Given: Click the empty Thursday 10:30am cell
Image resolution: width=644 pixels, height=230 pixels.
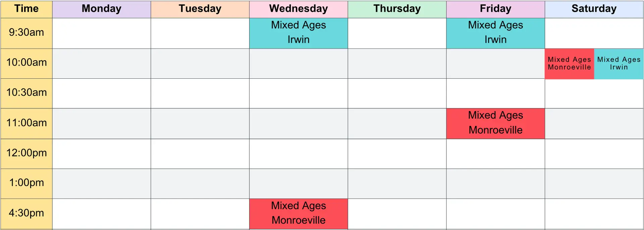Looking at the screenshot, I should tap(397, 93).
